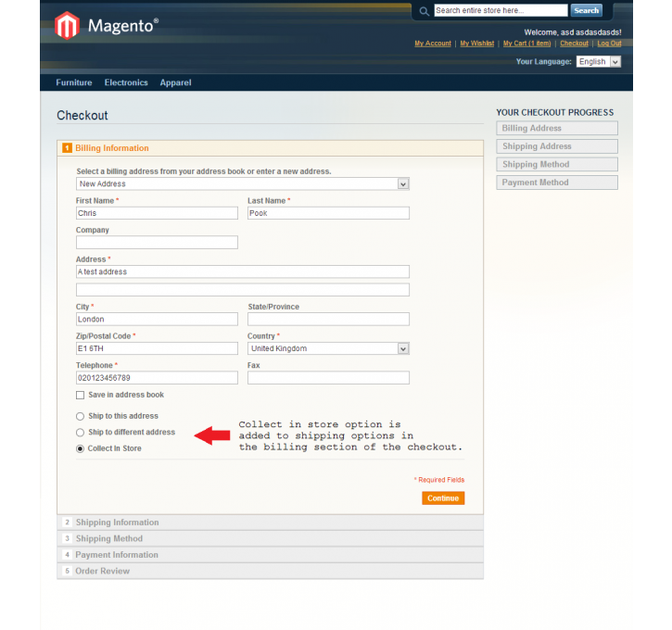Click the Last Name field containing Pook
Screen dimensions: 672x630
328,213
